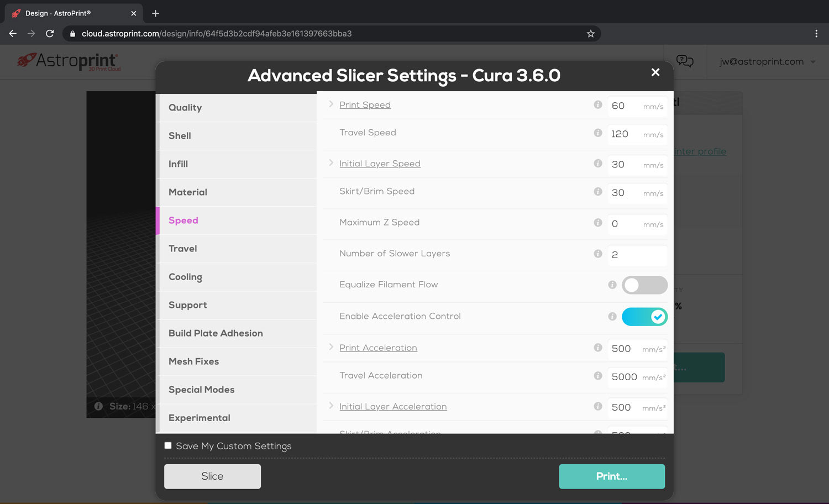Reload the browser page
This screenshot has width=829, height=504.
(x=50, y=34)
